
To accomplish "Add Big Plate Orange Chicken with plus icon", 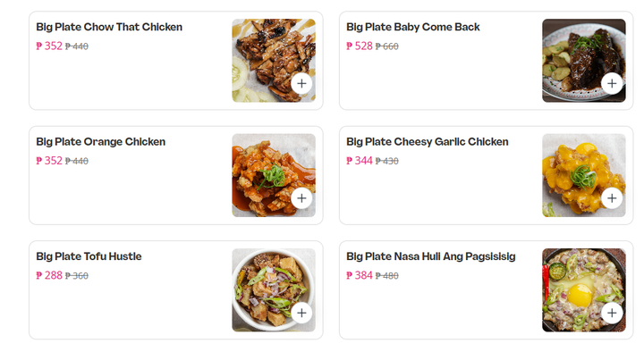I will click(x=301, y=198).
